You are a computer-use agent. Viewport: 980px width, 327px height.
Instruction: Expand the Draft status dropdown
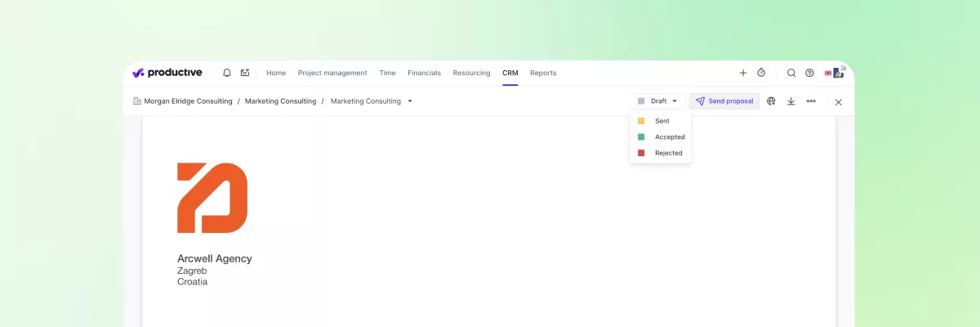(657, 101)
